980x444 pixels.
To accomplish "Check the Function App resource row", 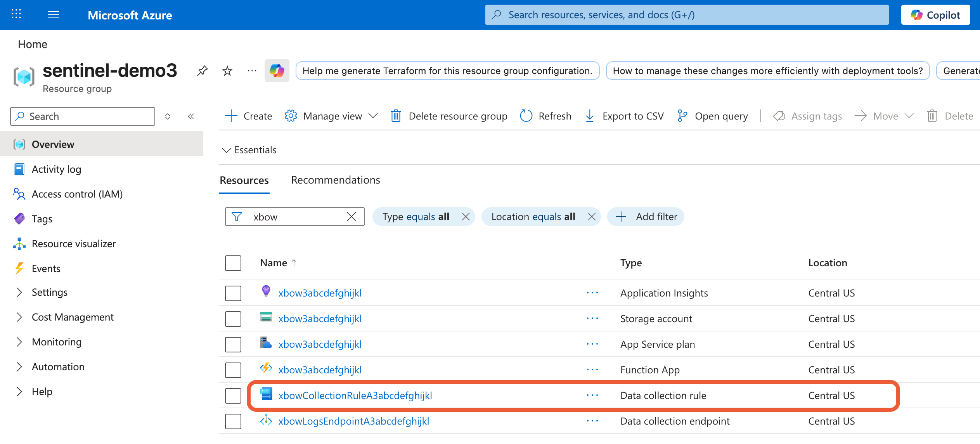I will click(x=233, y=370).
